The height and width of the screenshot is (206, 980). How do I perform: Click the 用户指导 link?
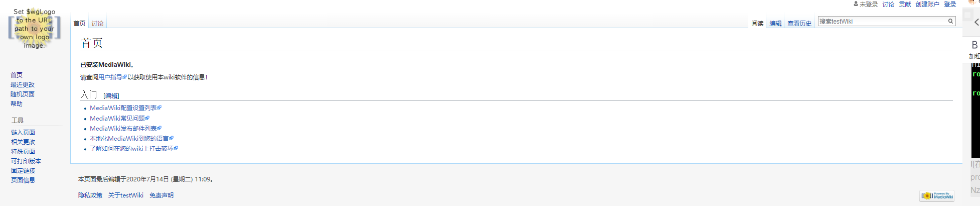pos(110,77)
